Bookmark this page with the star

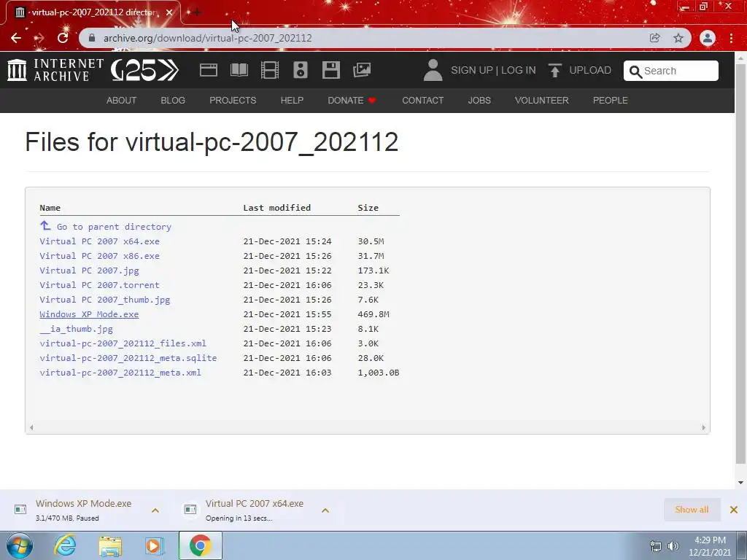click(x=678, y=38)
